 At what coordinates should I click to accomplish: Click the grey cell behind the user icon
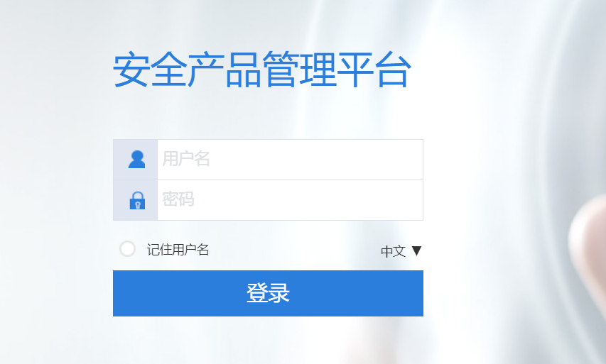(135, 160)
